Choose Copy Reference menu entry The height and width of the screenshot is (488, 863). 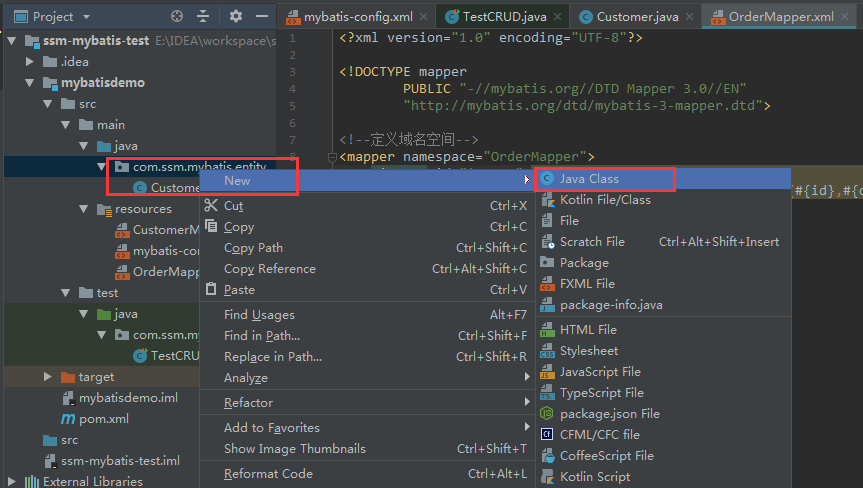(x=367, y=268)
